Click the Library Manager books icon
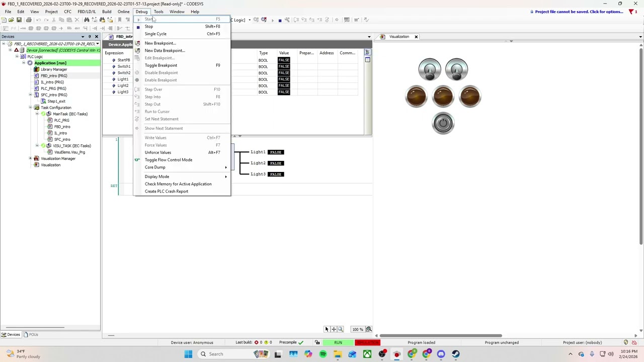Viewport: 644px width, 362px height. [36, 69]
